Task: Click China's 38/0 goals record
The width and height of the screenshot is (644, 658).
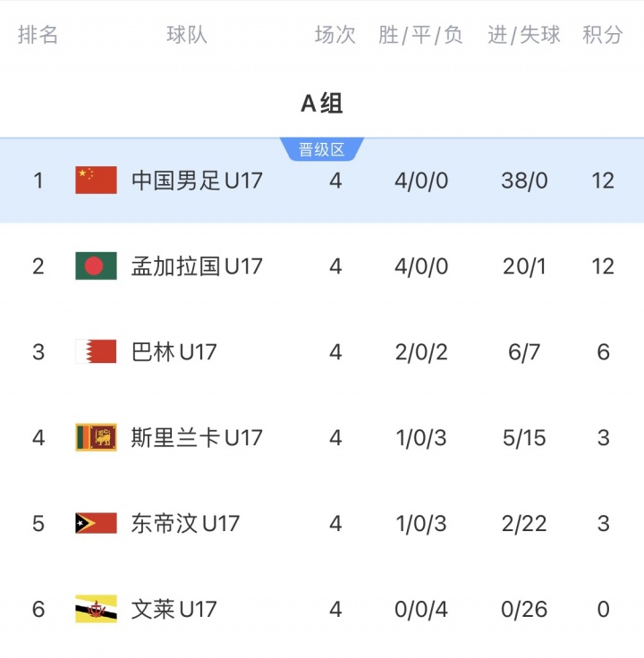Action: point(524,181)
